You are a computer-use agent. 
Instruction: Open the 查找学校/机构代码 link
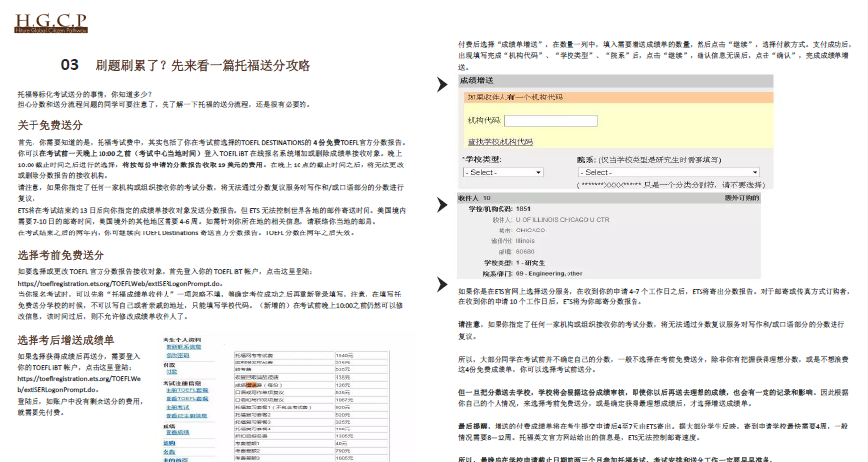[500, 142]
